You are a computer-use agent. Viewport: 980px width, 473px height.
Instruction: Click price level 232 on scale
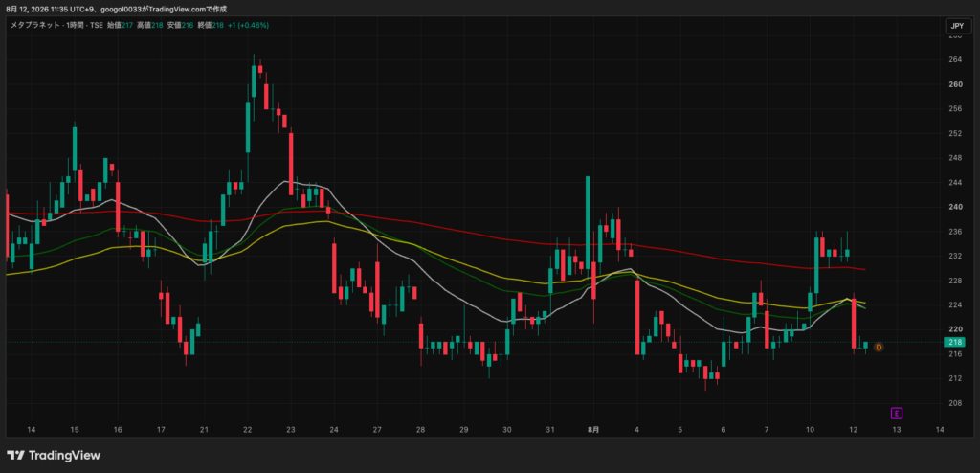coord(955,256)
